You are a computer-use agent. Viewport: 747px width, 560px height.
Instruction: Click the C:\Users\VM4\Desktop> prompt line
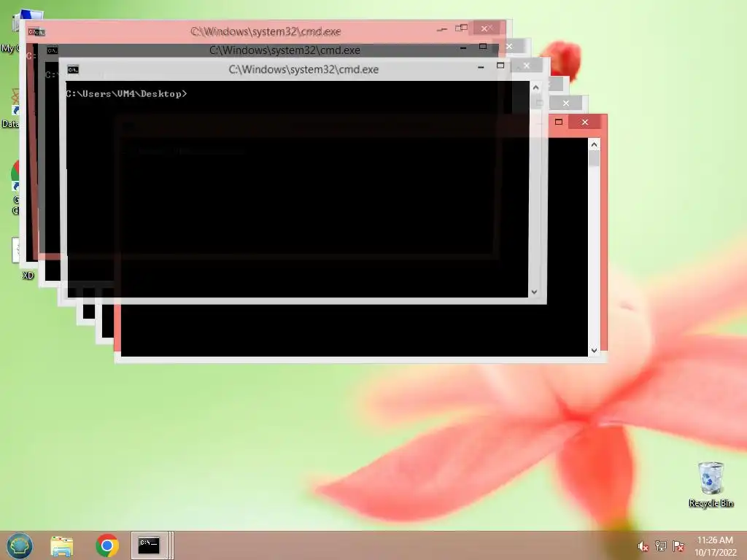[x=127, y=94]
